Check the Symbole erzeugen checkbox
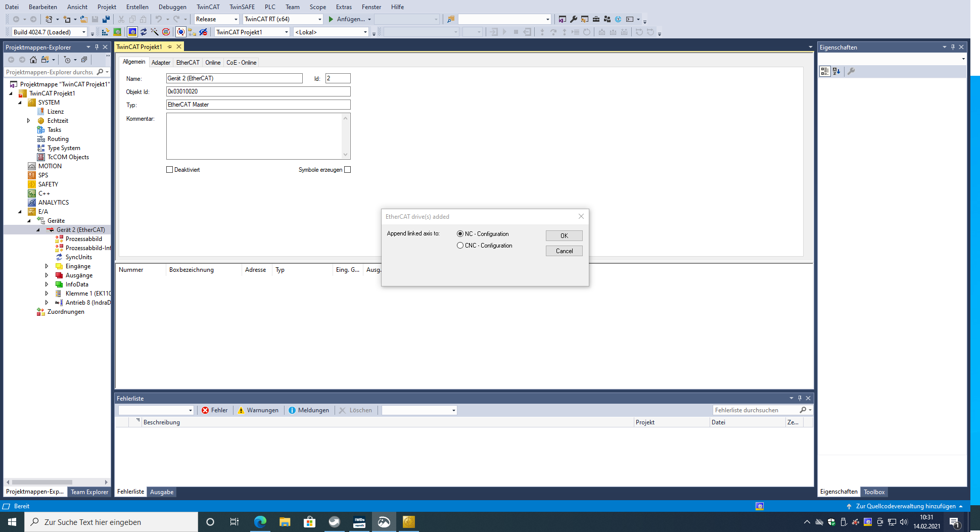The height and width of the screenshot is (532, 980). (x=347, y=170)
